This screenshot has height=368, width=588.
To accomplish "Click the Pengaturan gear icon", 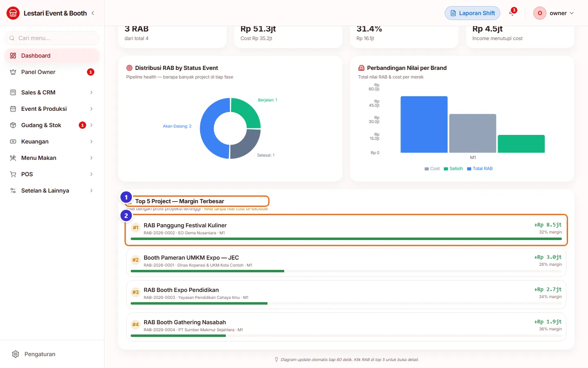I will click(16, 354).
